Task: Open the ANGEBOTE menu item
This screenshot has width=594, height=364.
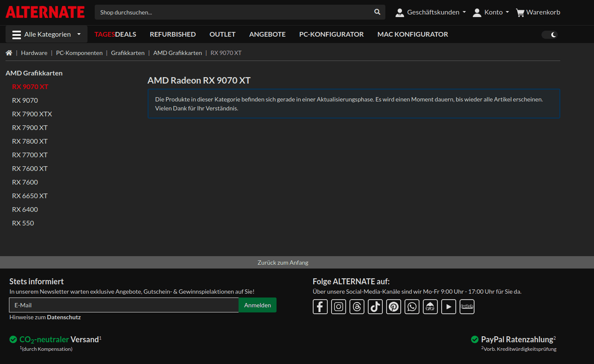Action: coord(268,34)
